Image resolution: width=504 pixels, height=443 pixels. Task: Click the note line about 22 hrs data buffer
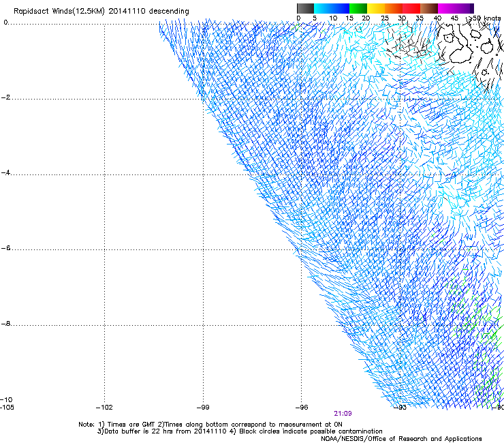tap(240, 431)
